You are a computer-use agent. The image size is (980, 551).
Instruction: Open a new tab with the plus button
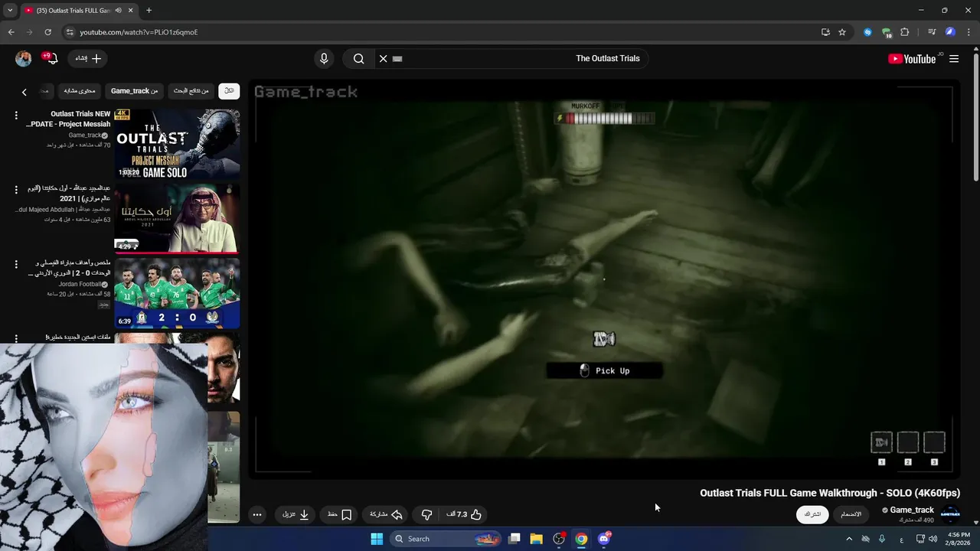pyautogui.click(x=149, y=10)
